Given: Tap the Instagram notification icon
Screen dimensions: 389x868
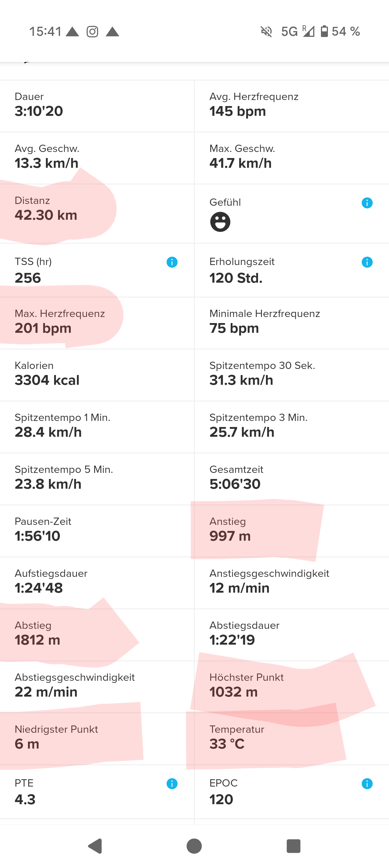Looking at the screenshot, I should coord(92,32).
